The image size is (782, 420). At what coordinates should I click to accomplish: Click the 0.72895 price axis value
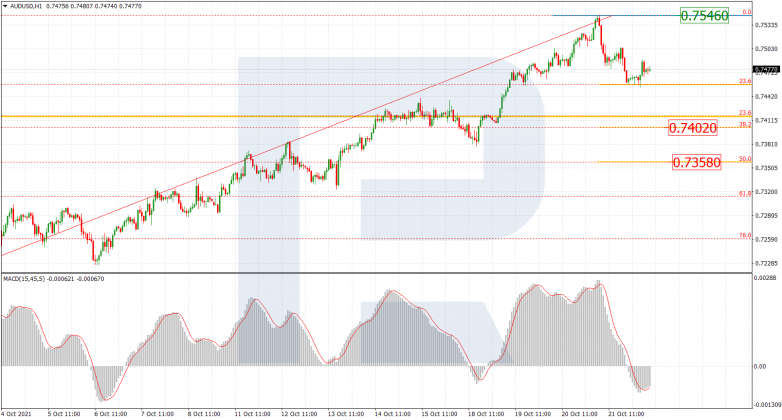767,215
